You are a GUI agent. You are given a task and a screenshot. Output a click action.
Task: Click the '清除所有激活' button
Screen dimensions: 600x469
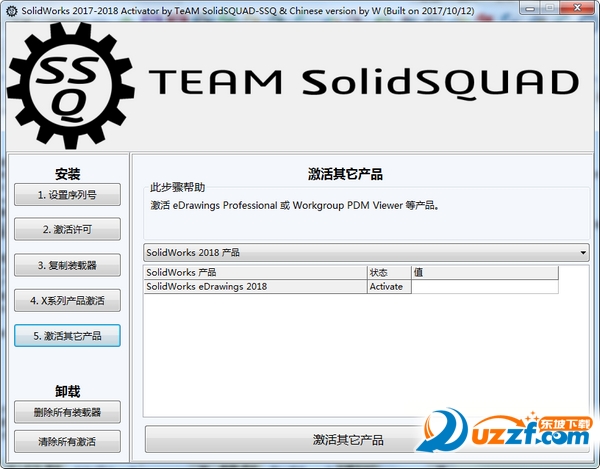click(x=67, y=441)
